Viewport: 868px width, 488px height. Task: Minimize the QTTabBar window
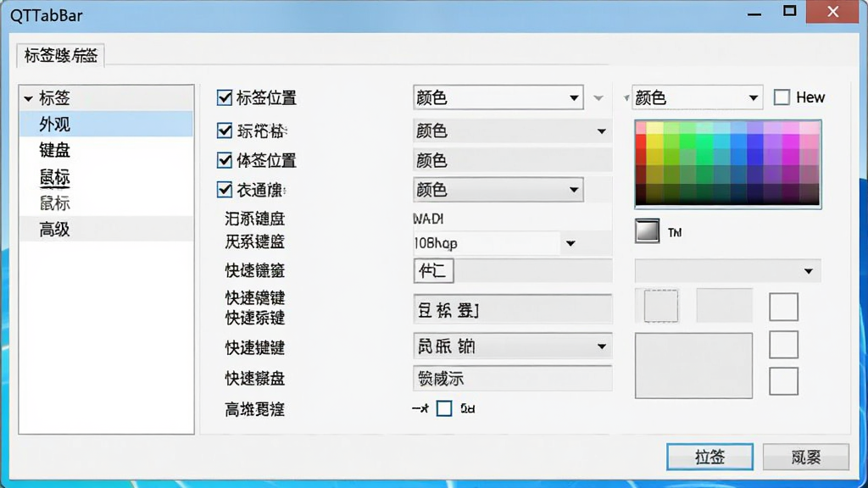(754, 14)
